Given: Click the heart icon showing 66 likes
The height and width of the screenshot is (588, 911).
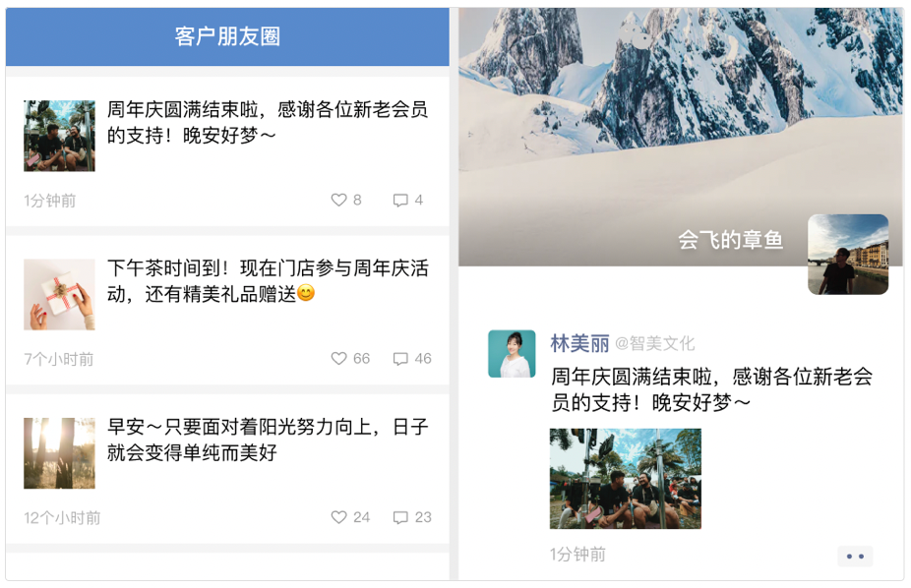Looking at the screenshot, I should [338, 359].
